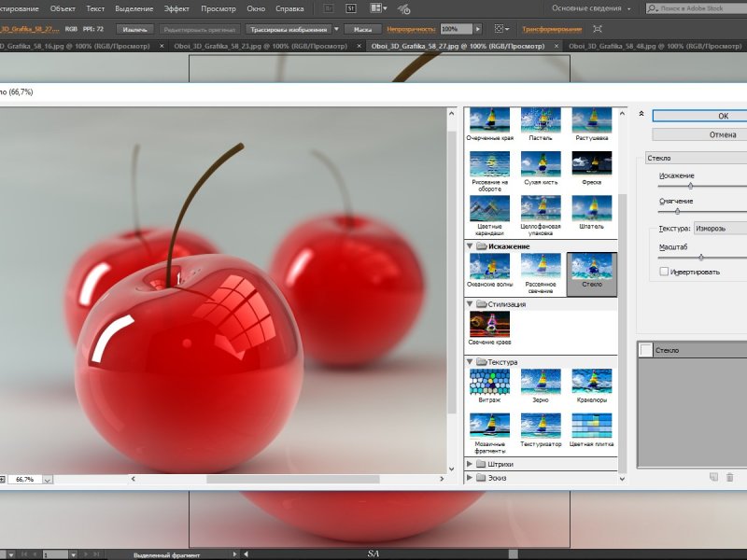This screenshot has width=747, height=560.
Task: Open the Объект menu
Action: click(x=63, y=8)
